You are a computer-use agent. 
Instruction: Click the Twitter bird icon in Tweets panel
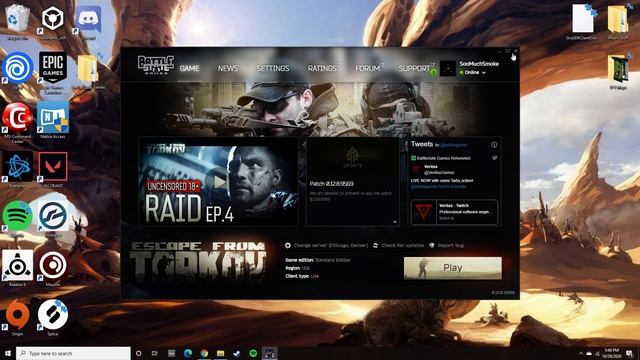pos(495,158)
